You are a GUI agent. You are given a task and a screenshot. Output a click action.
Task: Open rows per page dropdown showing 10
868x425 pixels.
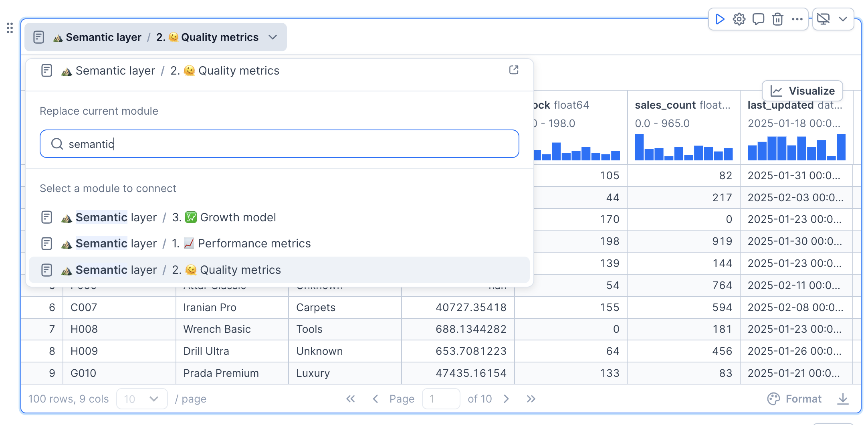(142, 399)
